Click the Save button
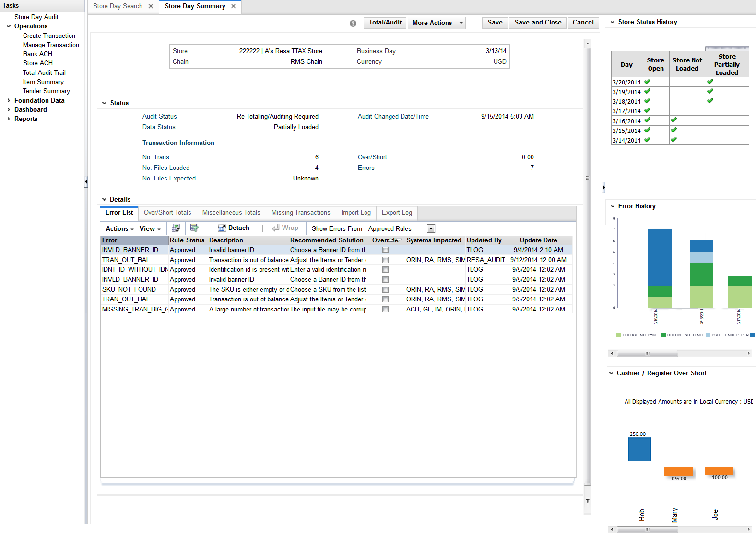The height and width of the screenshot is (539, 756). [x=495, y=23]
